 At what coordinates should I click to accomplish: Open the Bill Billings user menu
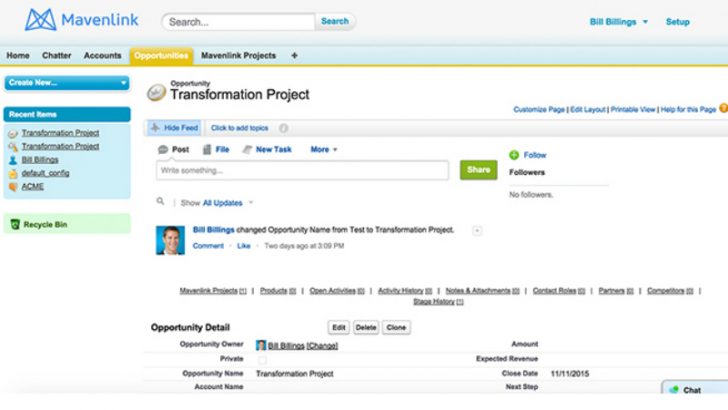click(x=618, y=22)
